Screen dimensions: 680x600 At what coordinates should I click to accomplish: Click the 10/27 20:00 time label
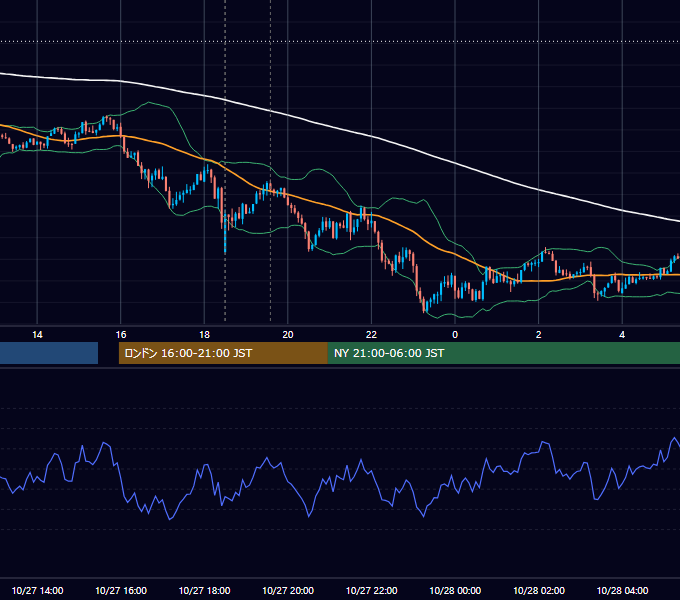(x=288, y=590)
